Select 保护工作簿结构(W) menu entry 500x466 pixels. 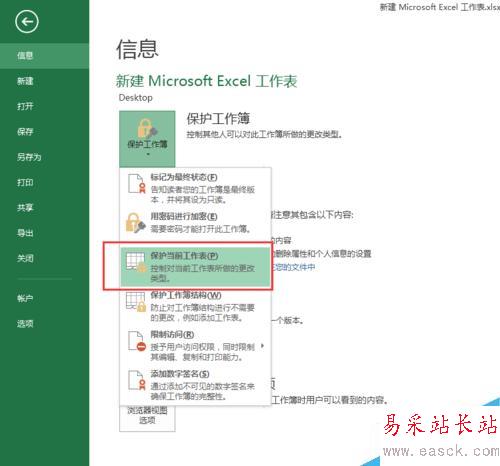(x=195, y=306)
